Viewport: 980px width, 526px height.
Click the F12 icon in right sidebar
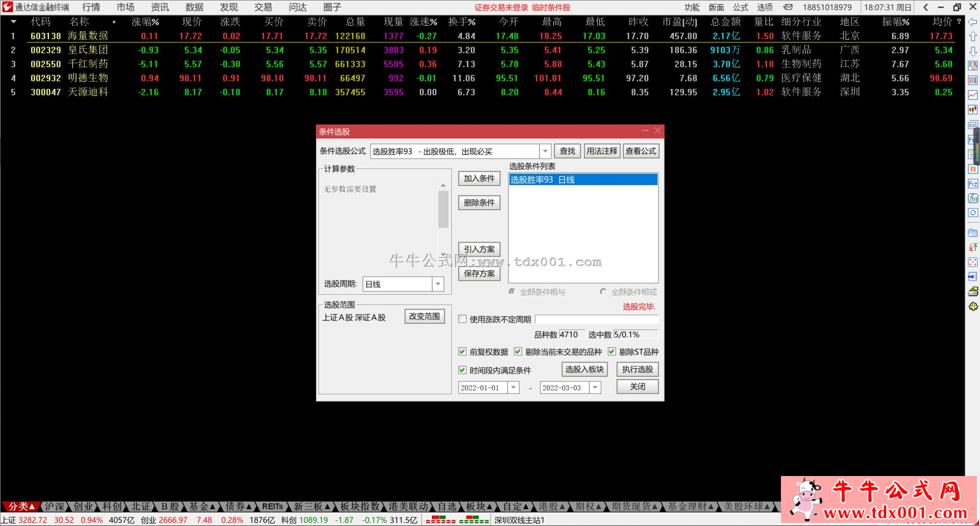pyautogui.click(x=973, y=184)
